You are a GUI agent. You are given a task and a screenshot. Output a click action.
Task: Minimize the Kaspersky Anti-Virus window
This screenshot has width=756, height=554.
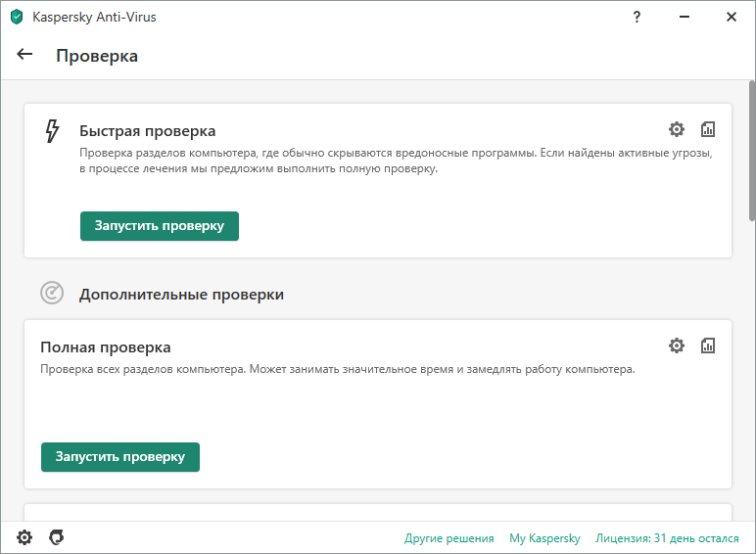(x=685, y=17)
